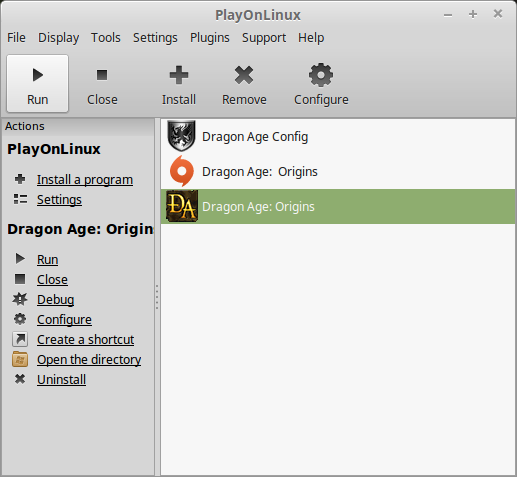Screen dimensions: 517x477
Task: Click the bug icon beside Debug
Action: point(20,299)
